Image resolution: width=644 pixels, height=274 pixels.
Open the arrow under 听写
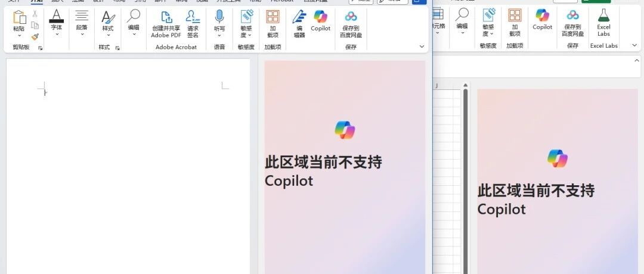pyautogui.click(x=219, y=35)
